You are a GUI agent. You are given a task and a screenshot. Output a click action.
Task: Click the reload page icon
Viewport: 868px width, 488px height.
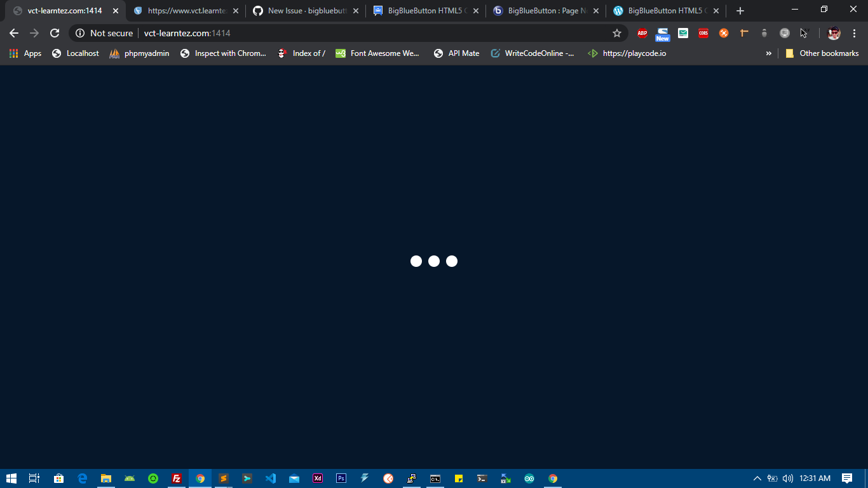point(53,33)
